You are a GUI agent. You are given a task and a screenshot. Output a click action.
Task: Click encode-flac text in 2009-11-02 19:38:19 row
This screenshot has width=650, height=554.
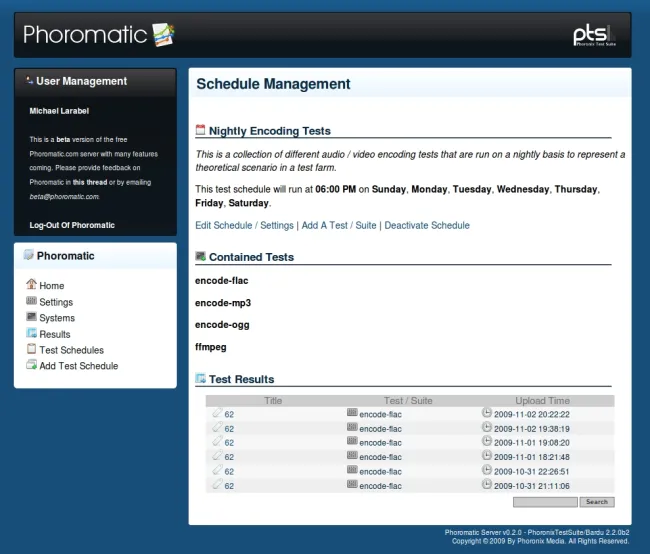[381, 429]
